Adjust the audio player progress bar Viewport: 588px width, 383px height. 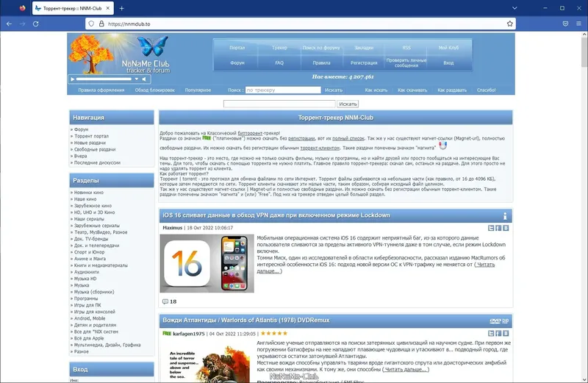point(104,79)
